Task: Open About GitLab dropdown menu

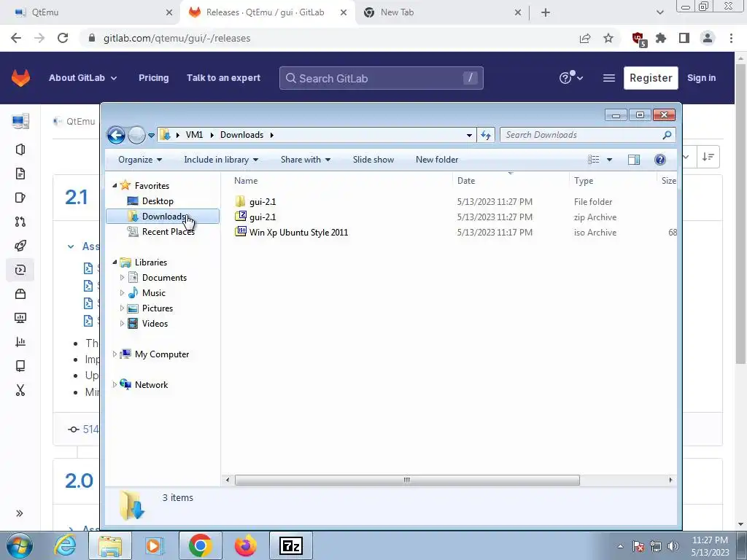Action: pyautogui.click(x=83, y=78)
